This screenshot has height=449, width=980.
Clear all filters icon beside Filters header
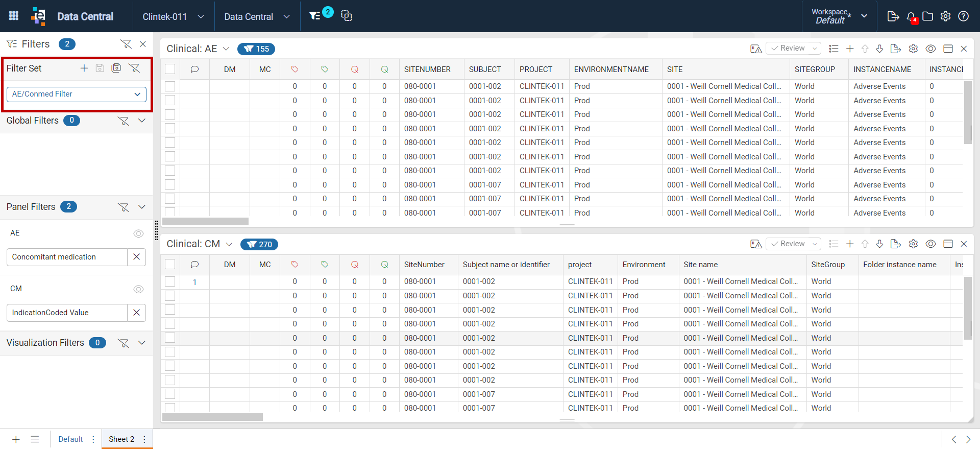(126, 44)
